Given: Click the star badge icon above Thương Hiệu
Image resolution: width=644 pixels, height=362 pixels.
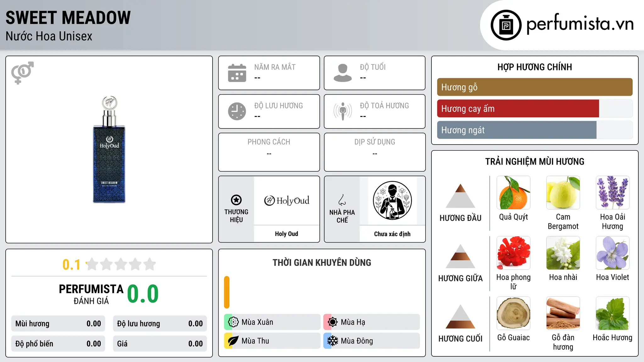Looking at the screenshot, I should 236,200.
